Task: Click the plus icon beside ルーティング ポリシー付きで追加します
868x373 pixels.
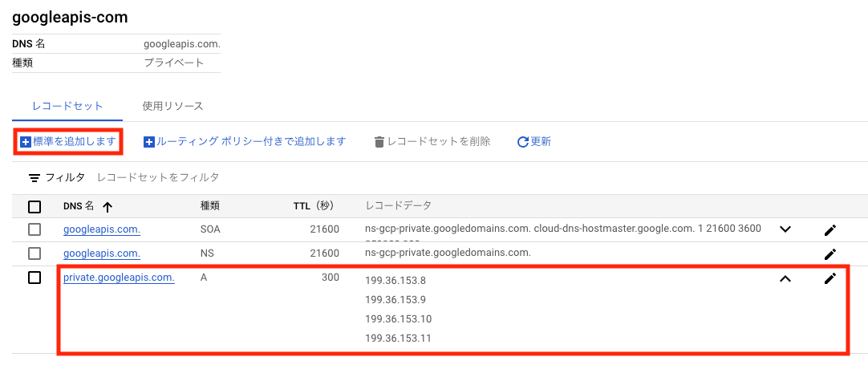Action: [149, 142]
